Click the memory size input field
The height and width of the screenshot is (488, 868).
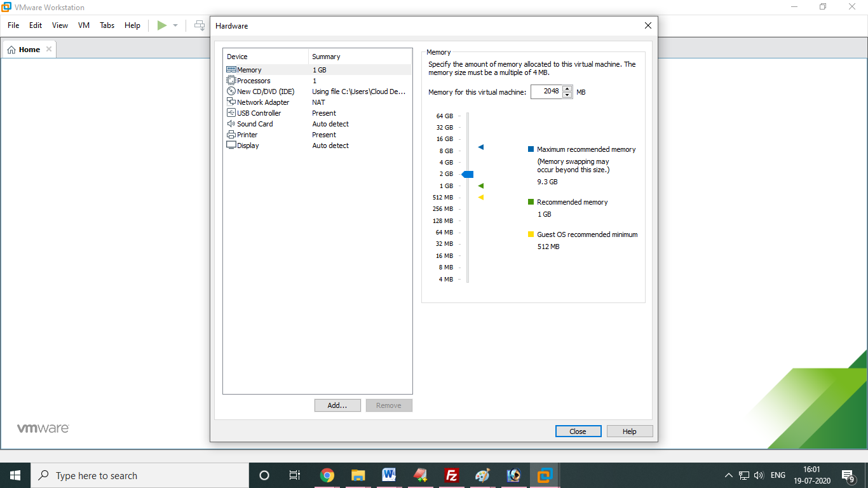tap(548, 91)
